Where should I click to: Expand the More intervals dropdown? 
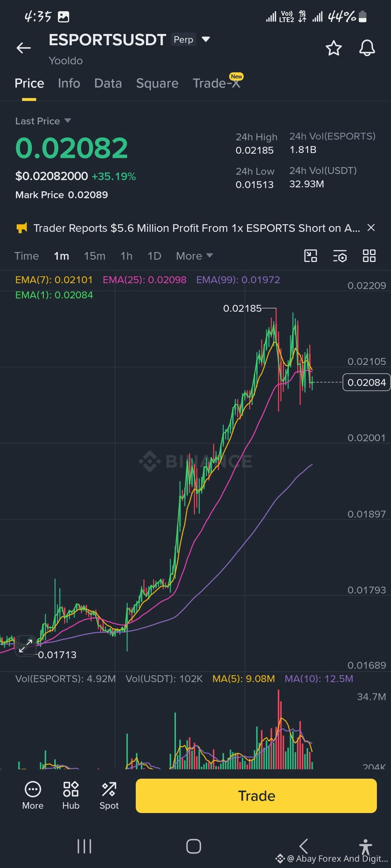click(194, 256)
